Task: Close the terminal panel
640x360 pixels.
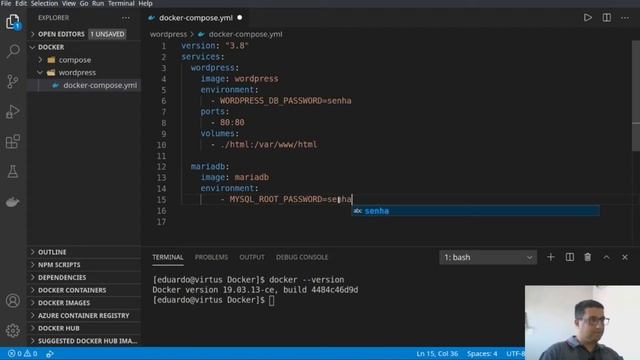Action: coord(624,257)
